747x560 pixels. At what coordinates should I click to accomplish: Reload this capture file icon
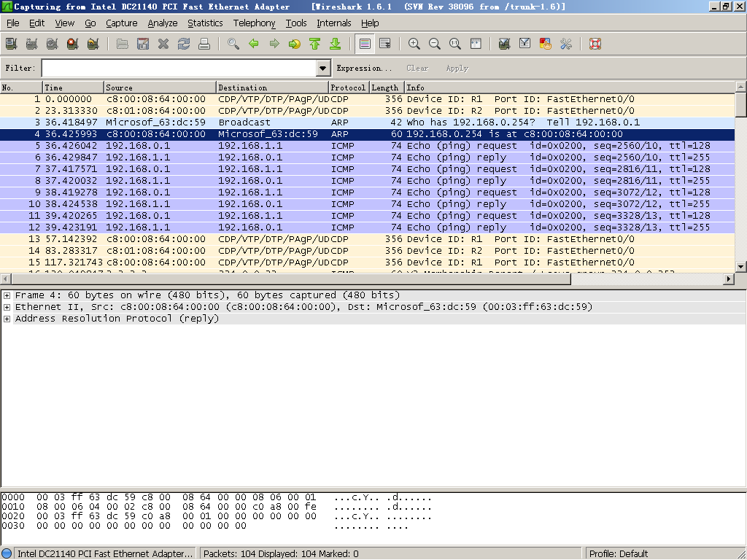point(184,44)
